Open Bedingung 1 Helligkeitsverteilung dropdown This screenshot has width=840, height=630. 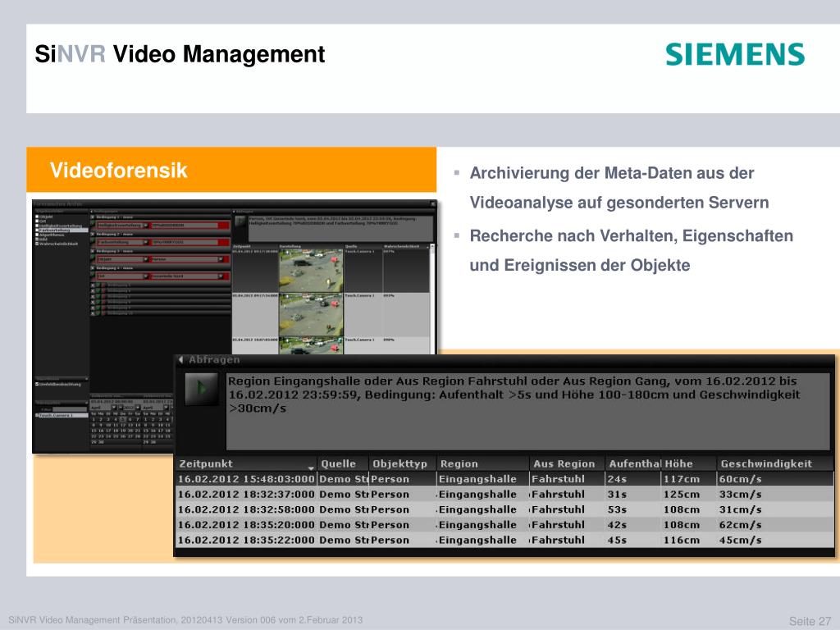[x=145, y=226]
